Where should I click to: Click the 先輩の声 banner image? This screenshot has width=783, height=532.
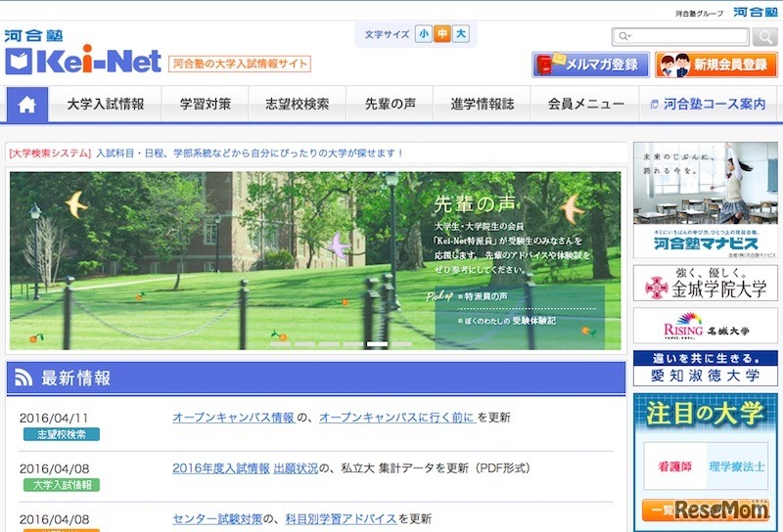(x=315, y=260)
